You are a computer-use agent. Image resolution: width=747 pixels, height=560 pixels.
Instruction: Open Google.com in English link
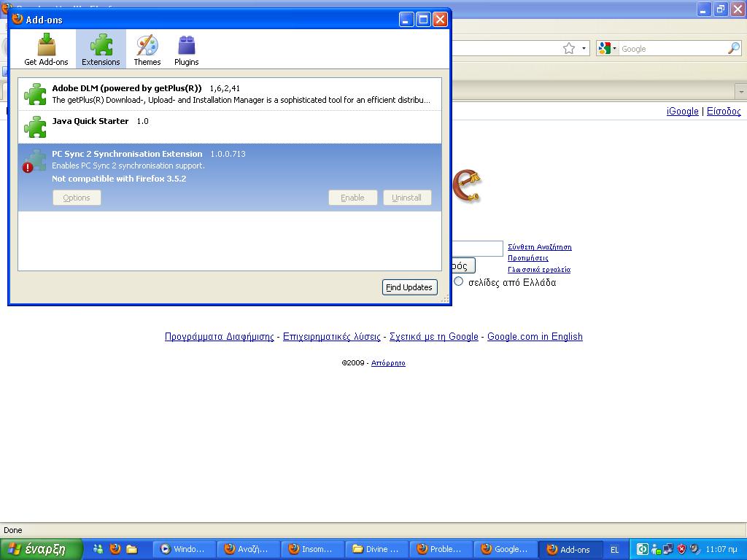(x=535, y=337)
